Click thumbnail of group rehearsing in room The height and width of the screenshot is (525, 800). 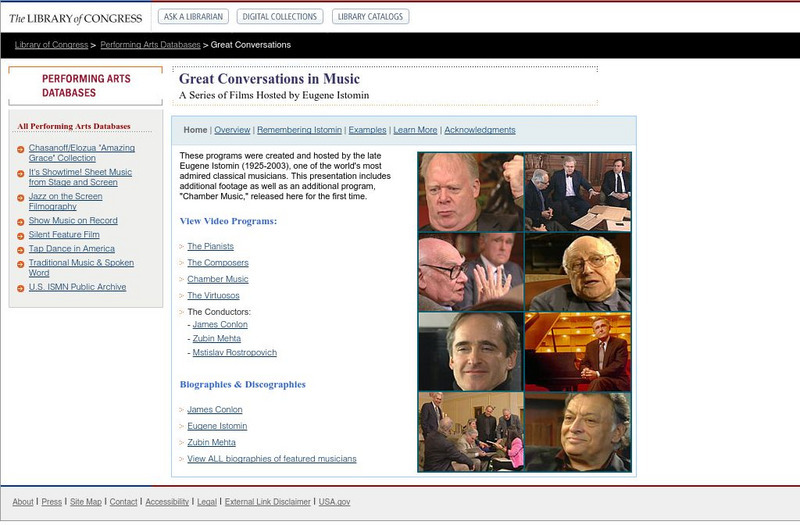pyautogui.click(x=471, y=432)
